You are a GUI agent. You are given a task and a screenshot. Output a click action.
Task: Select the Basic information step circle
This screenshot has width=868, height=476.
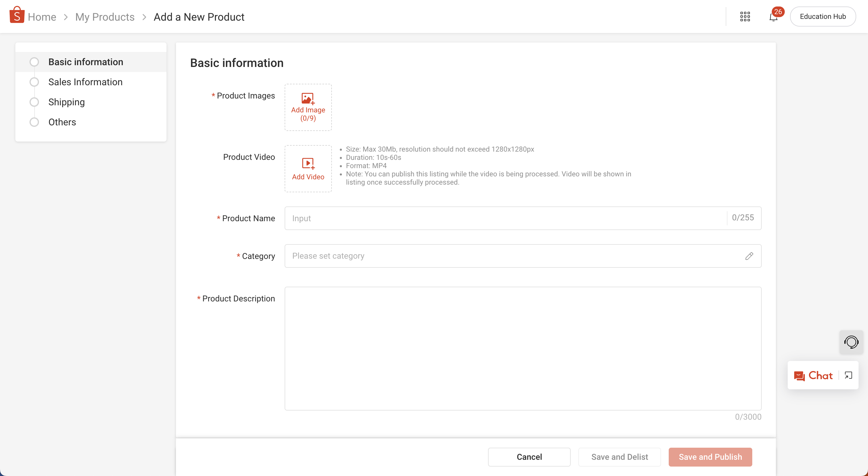pyautogui.click(x=34, y=62)
